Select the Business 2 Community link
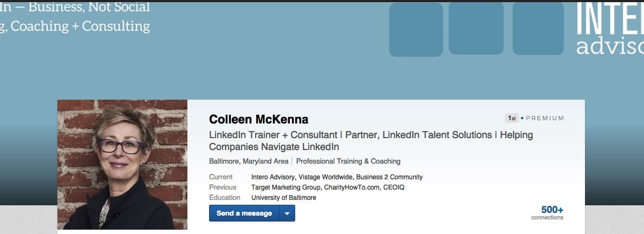 pos(389,177)
